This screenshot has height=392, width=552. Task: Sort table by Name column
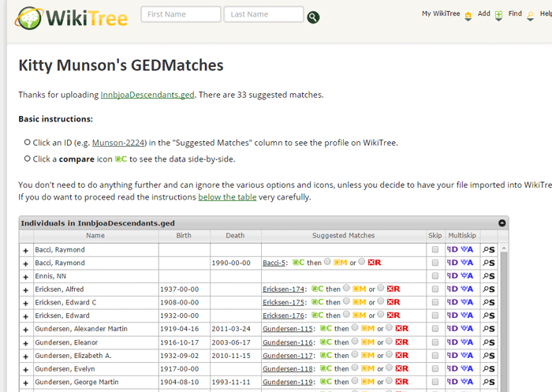point(95,236)
